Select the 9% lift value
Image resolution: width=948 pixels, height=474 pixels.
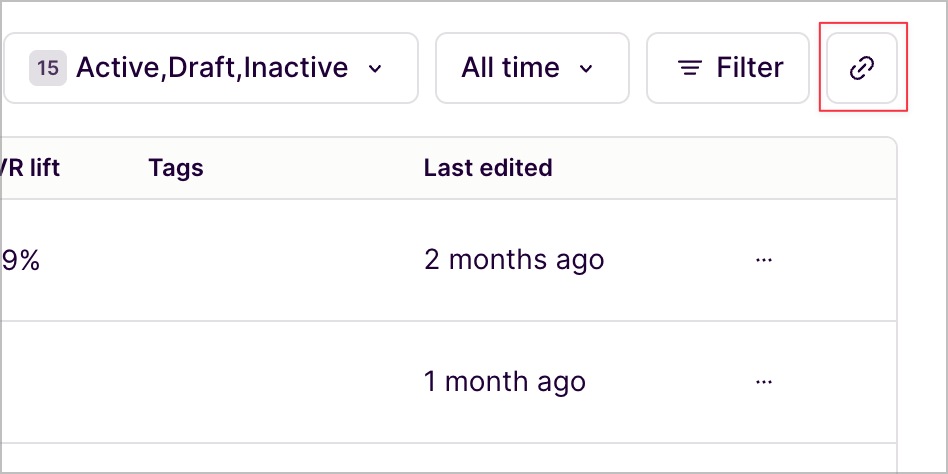(21, 261)
